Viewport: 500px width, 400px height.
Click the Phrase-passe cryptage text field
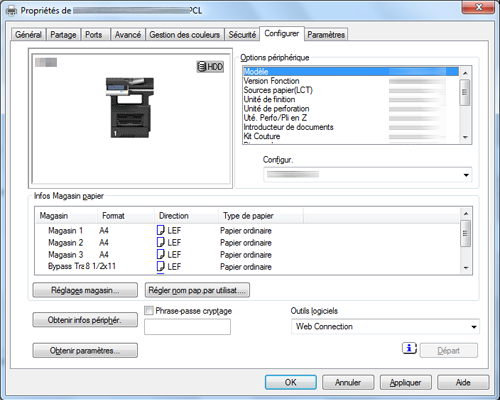click(x=187, y=327)
